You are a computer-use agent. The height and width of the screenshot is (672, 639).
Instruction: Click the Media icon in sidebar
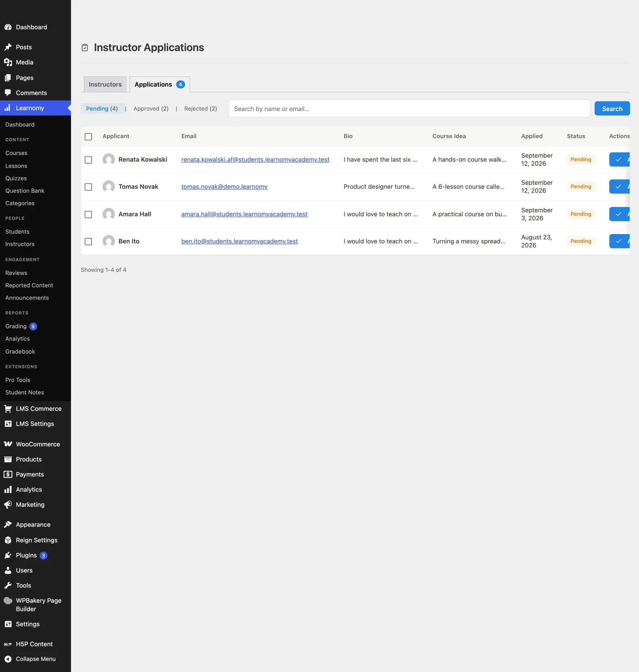click(8, 62)
